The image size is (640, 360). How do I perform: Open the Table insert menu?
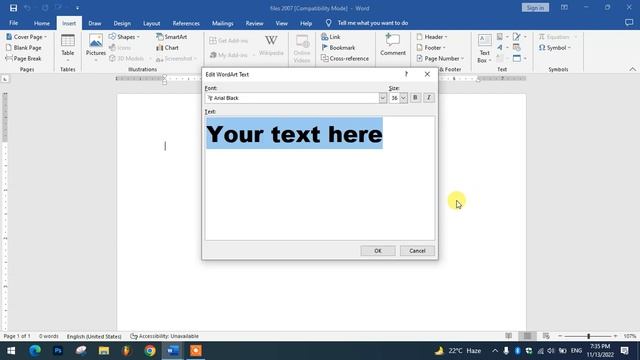[x=68, y=48]
